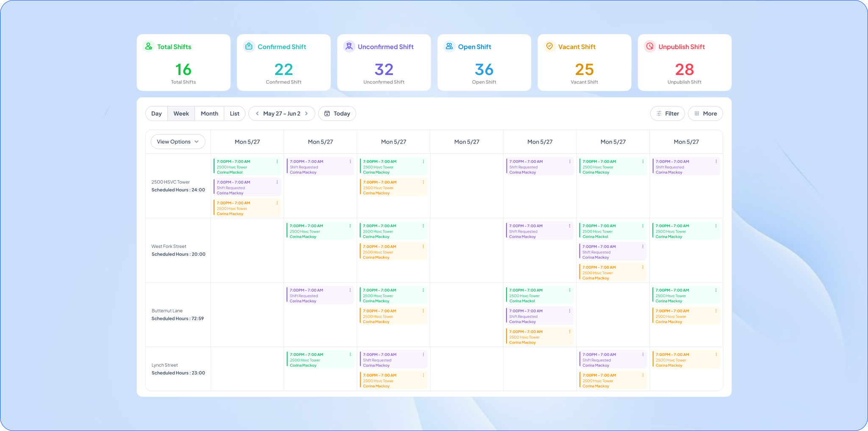
Task: Click Scheduled Hours : 23:00 text
Action: click(178, 373)
